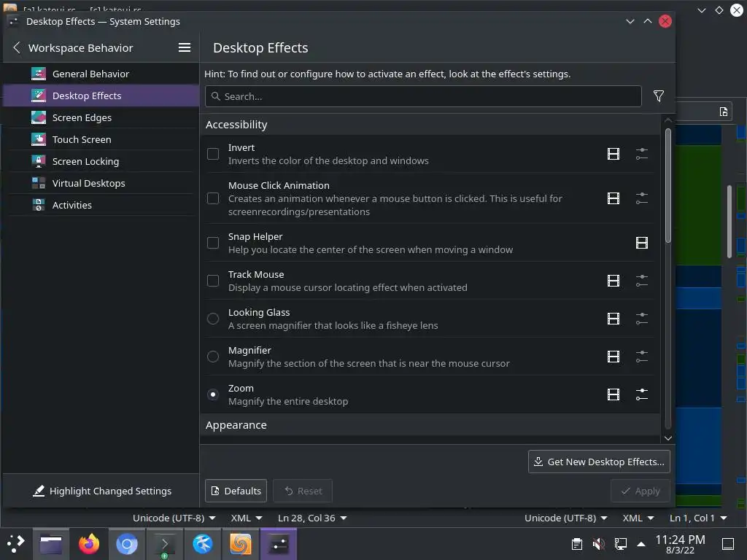Click Get New Desktop Effects button

tap(599, 462)
